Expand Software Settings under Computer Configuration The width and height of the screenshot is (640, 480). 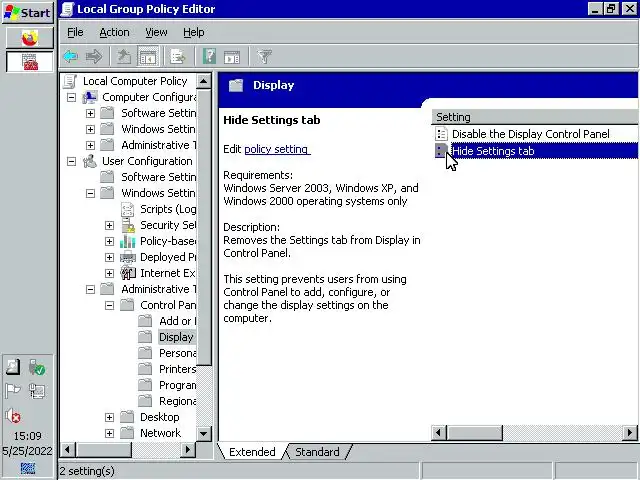(x=90, y=113)
